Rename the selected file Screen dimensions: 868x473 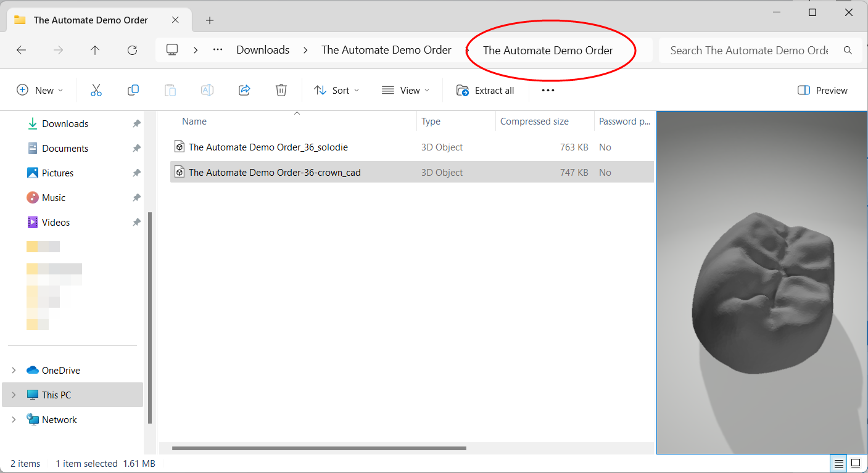click(x=207, y=90)
